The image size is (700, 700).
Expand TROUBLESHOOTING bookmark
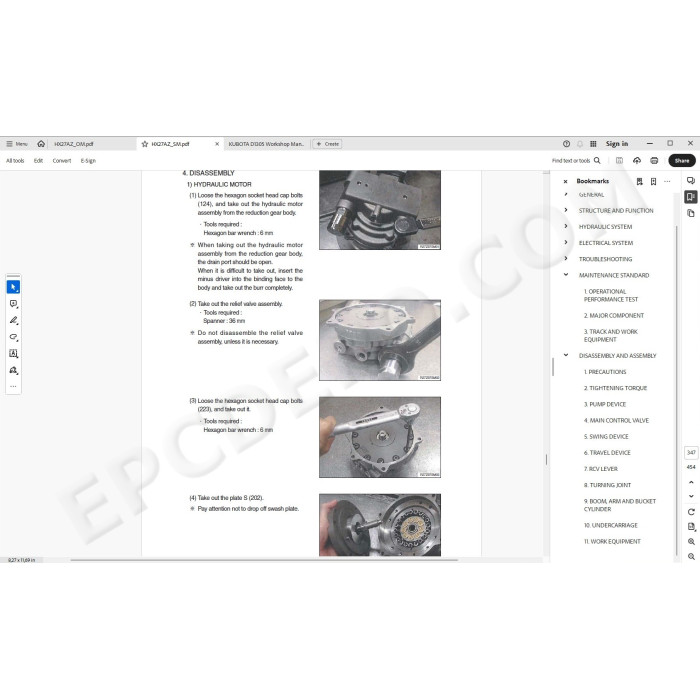(566, 258)
